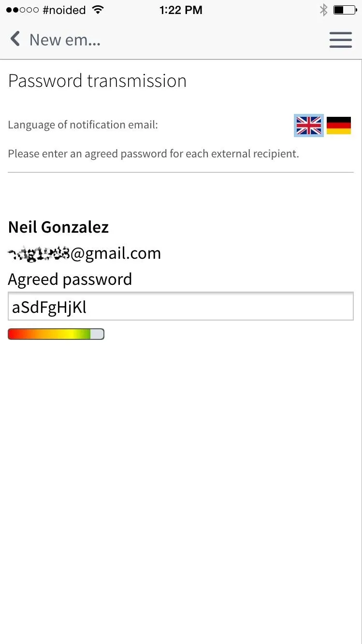362x644 pixels.
Task: Tap the cellular signal strength dots
Action: coord(22,10)
